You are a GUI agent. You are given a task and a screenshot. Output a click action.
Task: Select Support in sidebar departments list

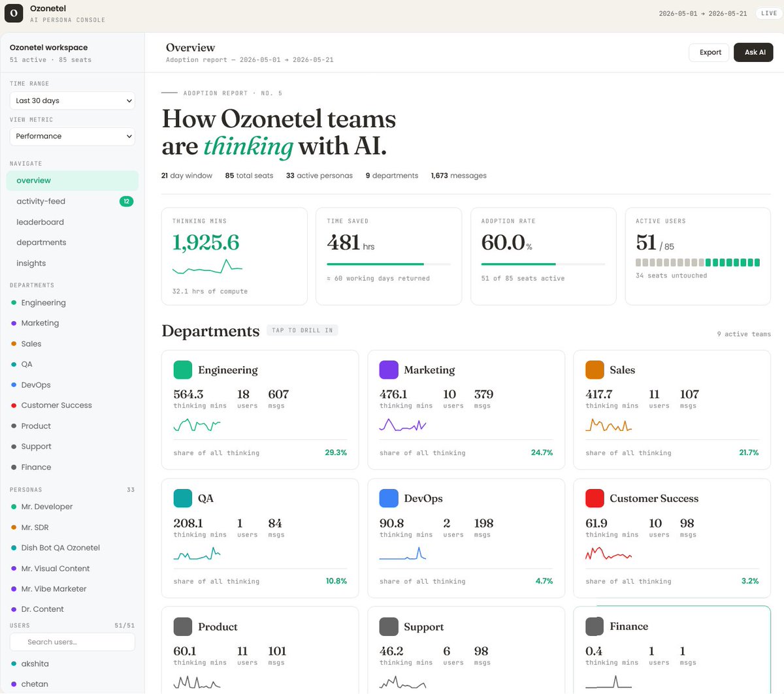click(73, 447)
